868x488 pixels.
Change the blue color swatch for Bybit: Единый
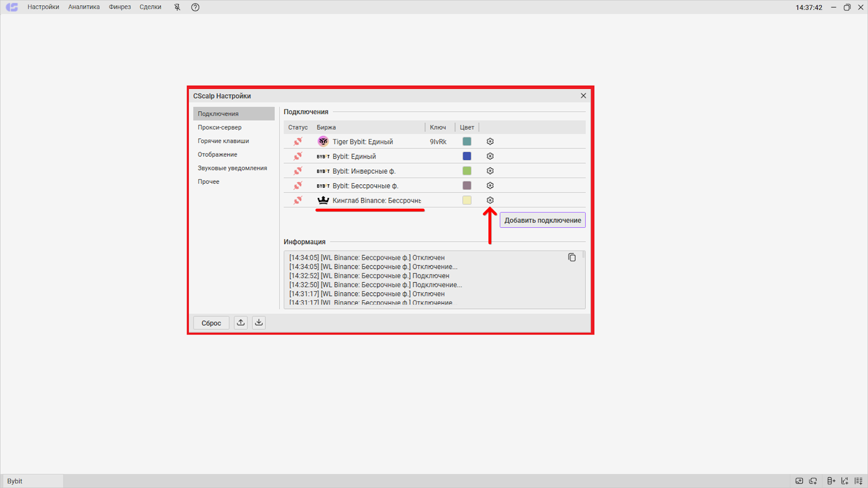467,156
